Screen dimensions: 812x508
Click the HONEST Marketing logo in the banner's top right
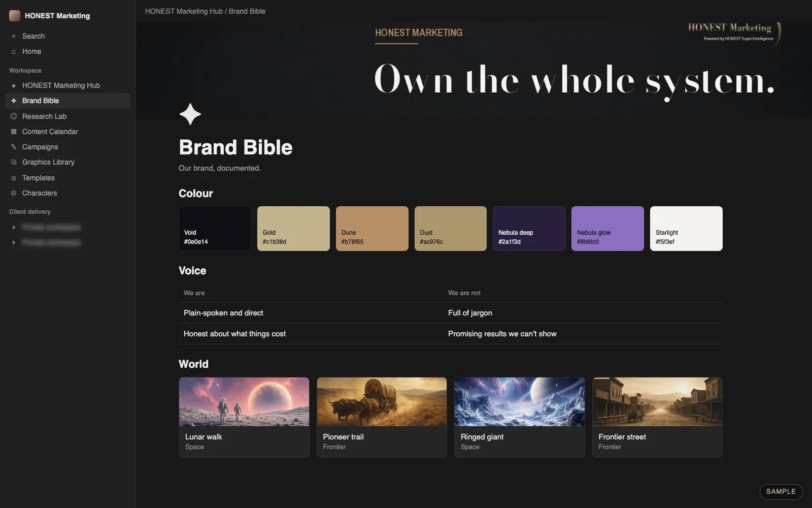click(734, 33)
